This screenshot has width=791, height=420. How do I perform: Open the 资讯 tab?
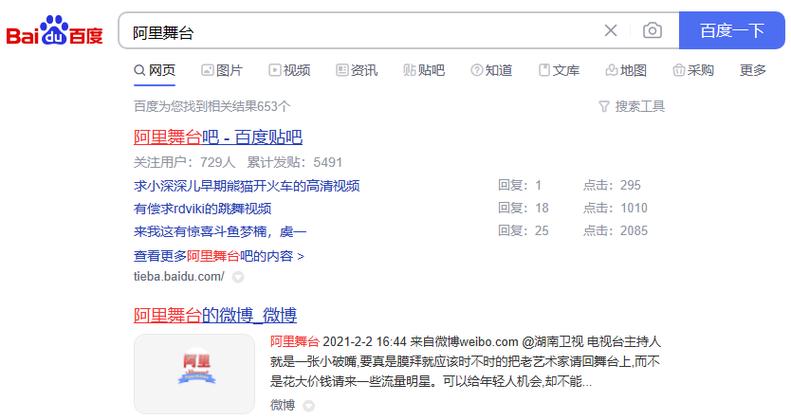click(x=357, y=70)
